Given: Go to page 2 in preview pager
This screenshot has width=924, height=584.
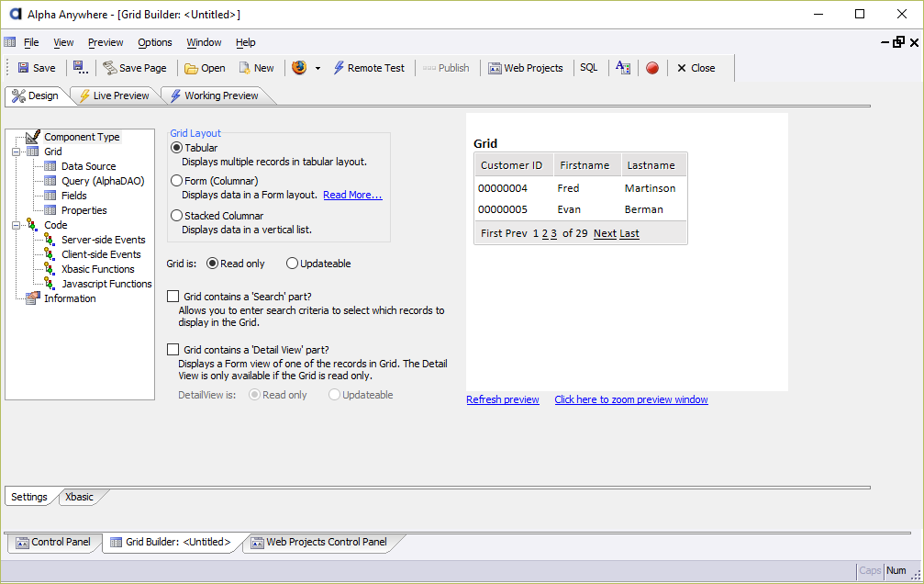Looking at the screenshot, I should point(545,233).
